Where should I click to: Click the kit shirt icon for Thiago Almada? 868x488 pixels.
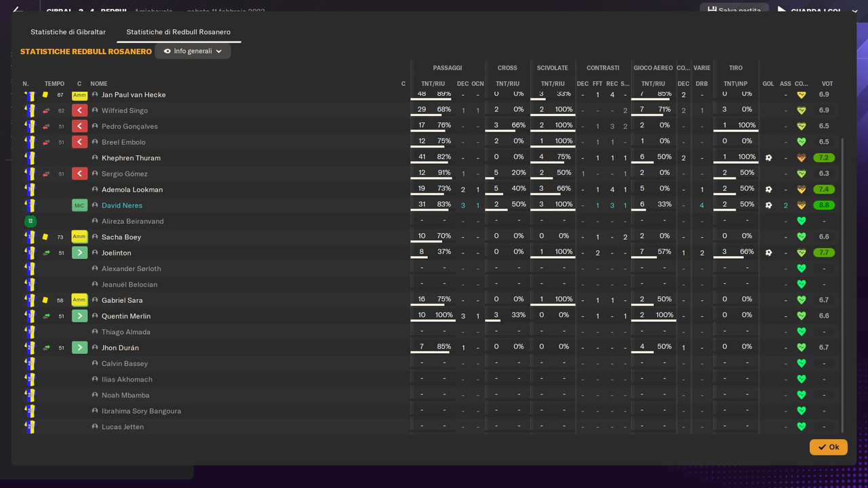coord(30,332)
